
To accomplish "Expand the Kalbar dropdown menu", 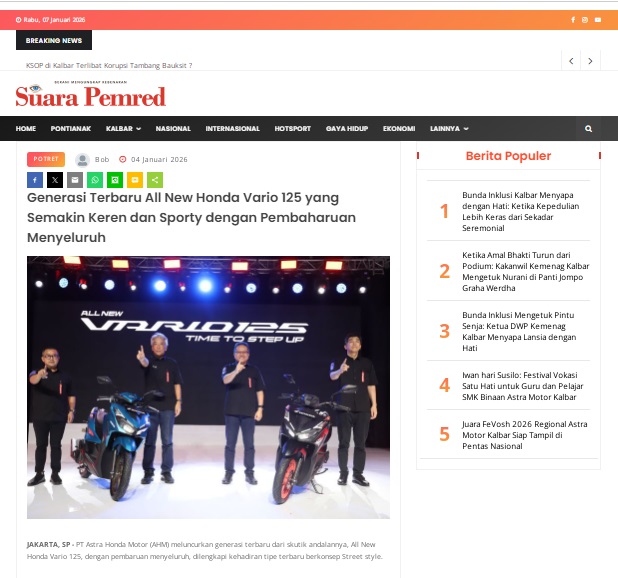I will tap(123, 129).
